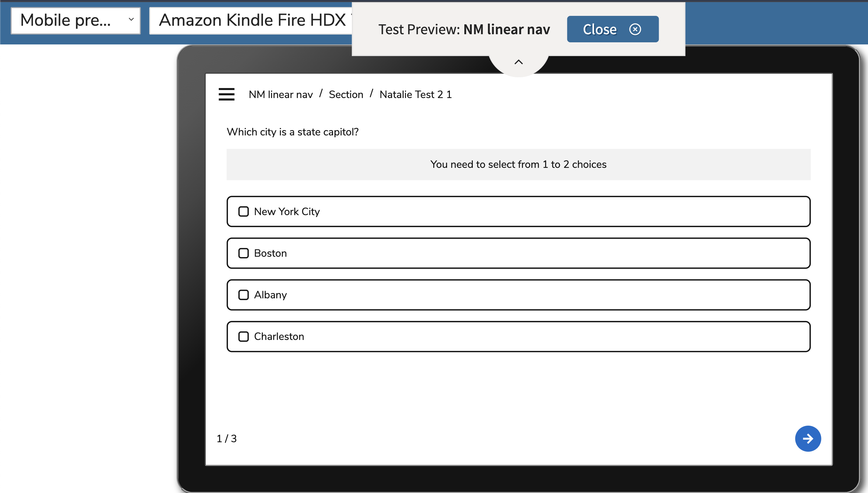Click the Which city question text
Viewport: 868px width, 493px height.
pyautogui.click(x=293, y=132)
